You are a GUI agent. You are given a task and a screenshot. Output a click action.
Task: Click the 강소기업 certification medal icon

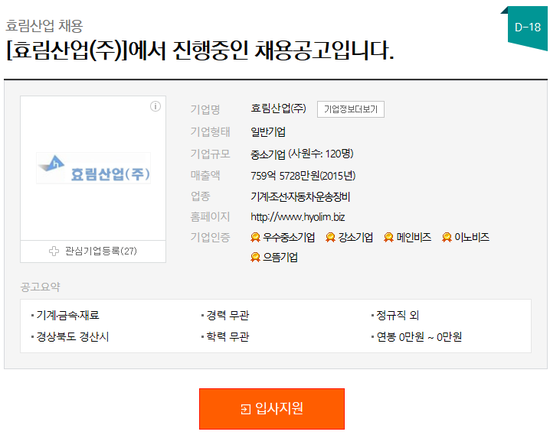pyautogui.click(x=330, y=237)
